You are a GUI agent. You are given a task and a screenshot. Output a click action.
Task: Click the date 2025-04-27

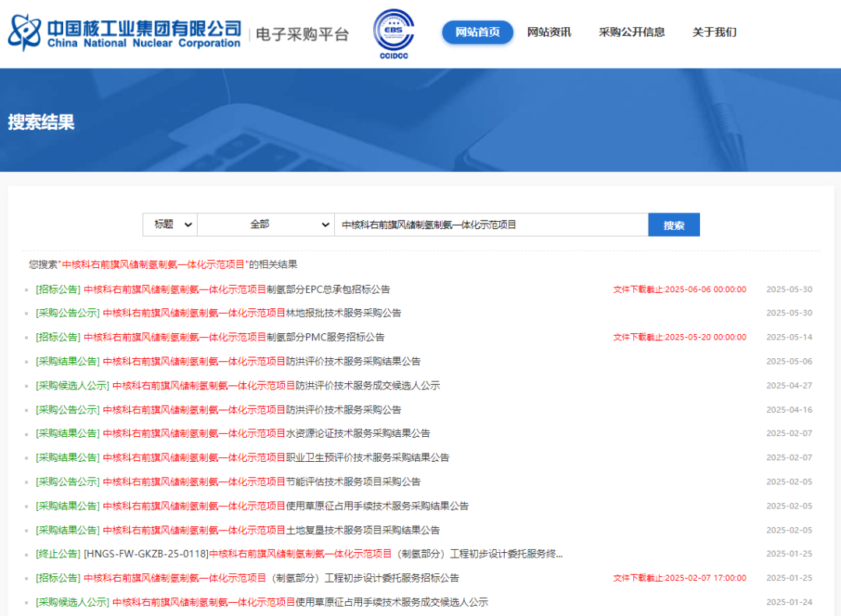point(789,385)
